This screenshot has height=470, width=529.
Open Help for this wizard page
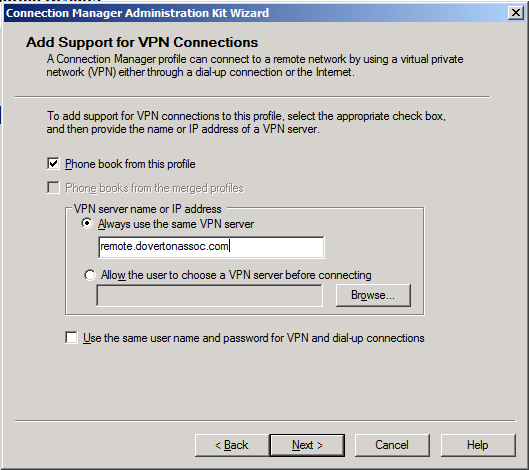point(478,445)
